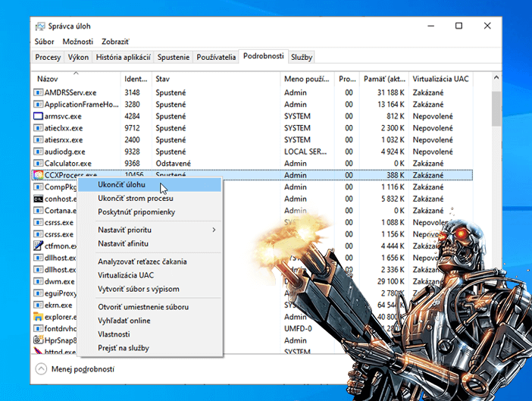Collapse details with the Menej podrobností arrow
Image resolution: width=532 pixels, height=401 pixels.
(x=41, y=369)
